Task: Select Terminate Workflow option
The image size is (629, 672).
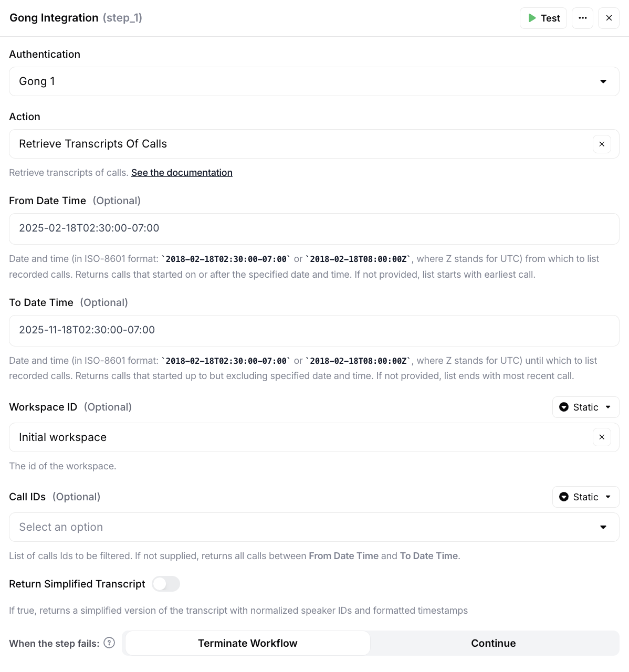Action: pos(247,643)
